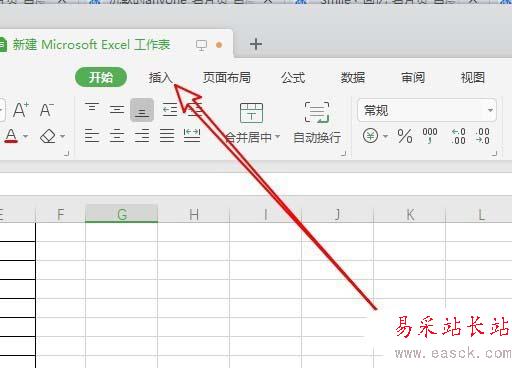The height and width of the screenshot is (368, 512).
Task: Increase font size with A+ icon
Action: click(21, 110)
